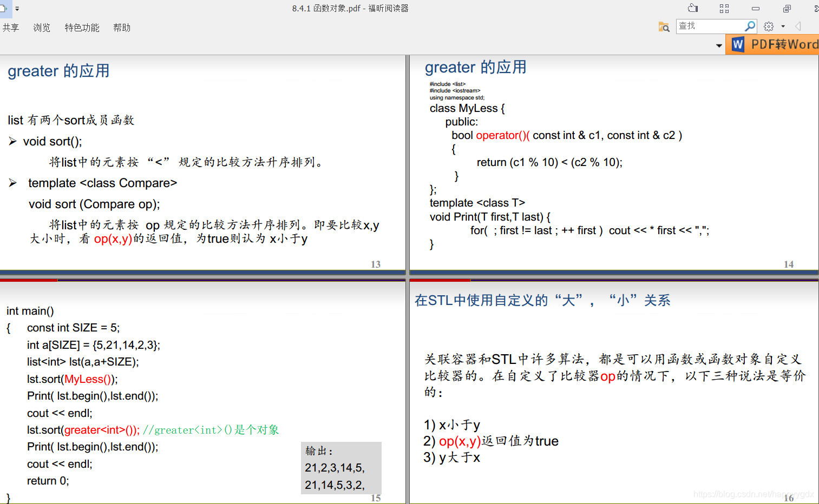Click the red text op(x,y) on slide 13
Screen dimensions: 819x504
[x=113, y=238]
